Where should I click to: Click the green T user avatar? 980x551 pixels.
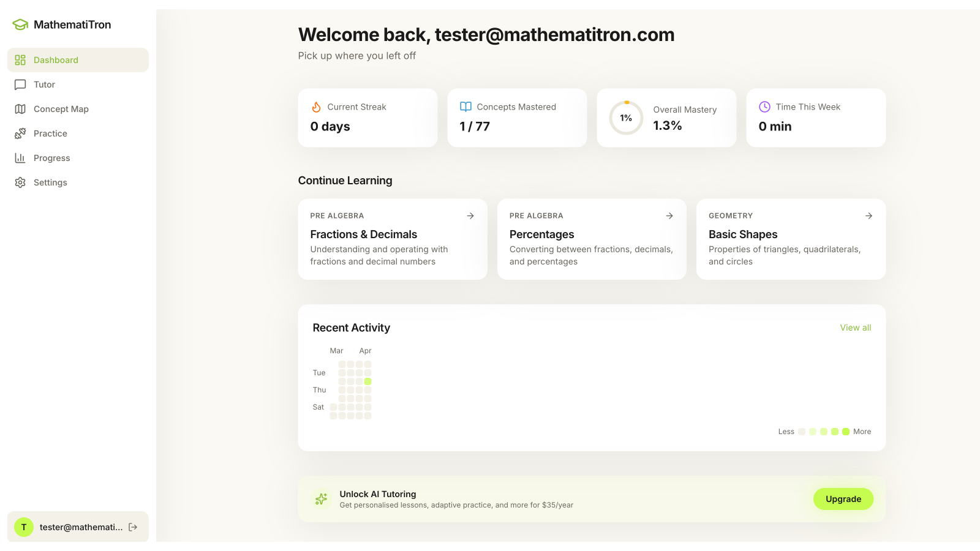[x=24, y=527]
